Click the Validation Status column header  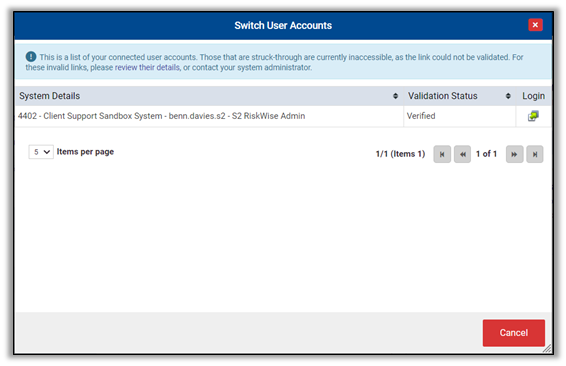(x=460, y=96)
